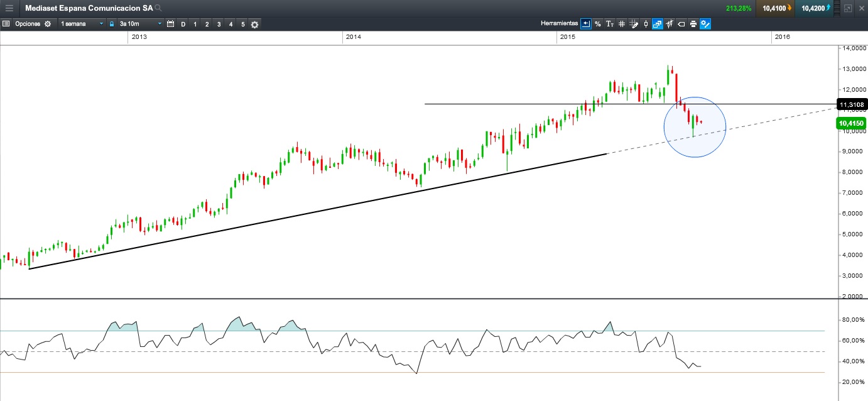
Task: Open the hamburger menu
Action: click(9, 8)
